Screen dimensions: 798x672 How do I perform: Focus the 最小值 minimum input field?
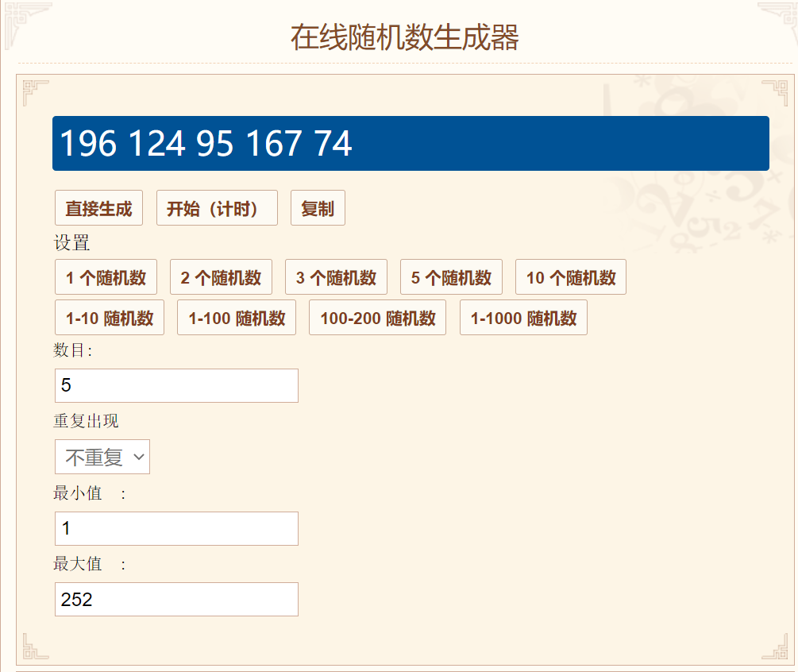coord(176,528)
